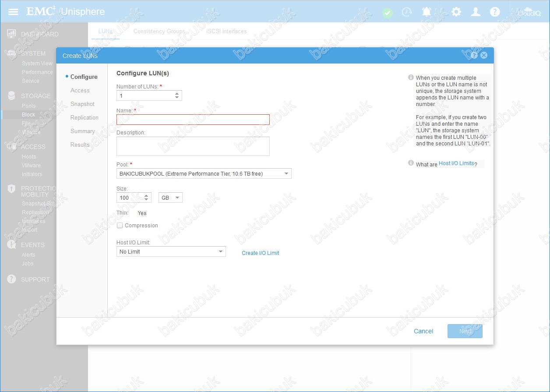The height and width of the screenshot is (392, 550).
Task: Select the Replication wizard step
Action: 84,118
